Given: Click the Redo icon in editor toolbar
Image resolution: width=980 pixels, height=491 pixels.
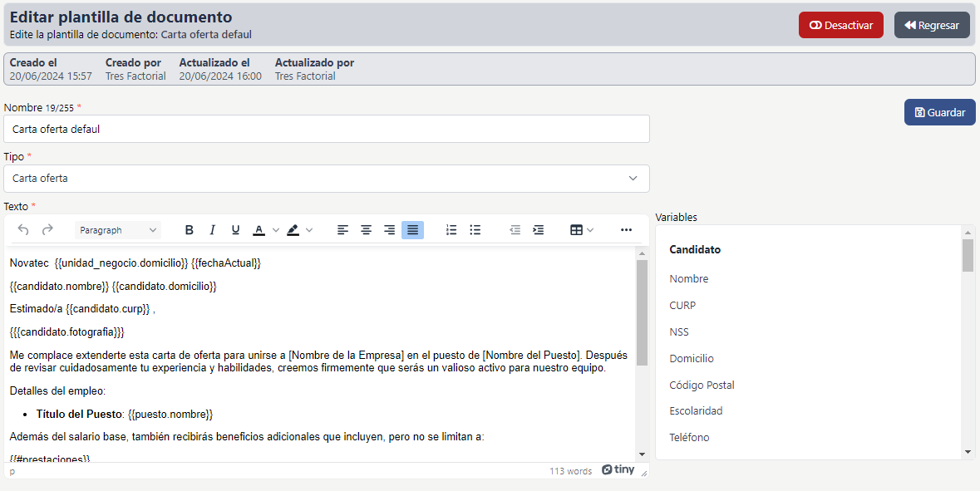Looking at the screenshot, I should [x=47, y=230].
